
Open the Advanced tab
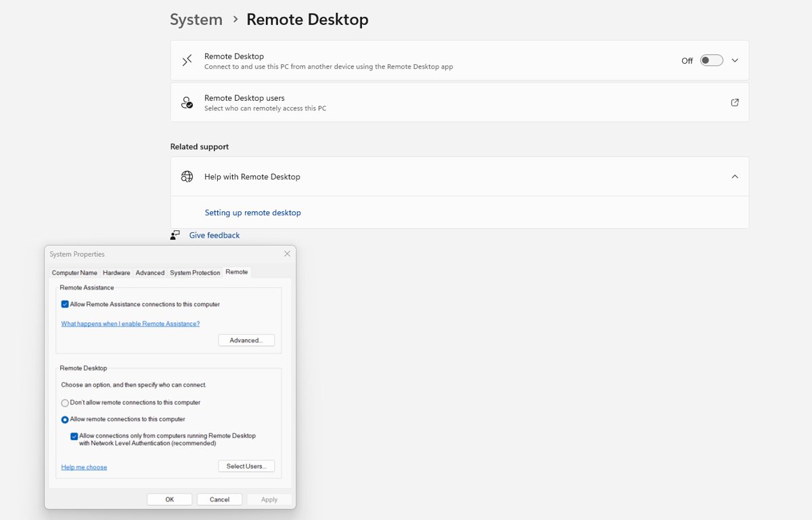point(150,273)
